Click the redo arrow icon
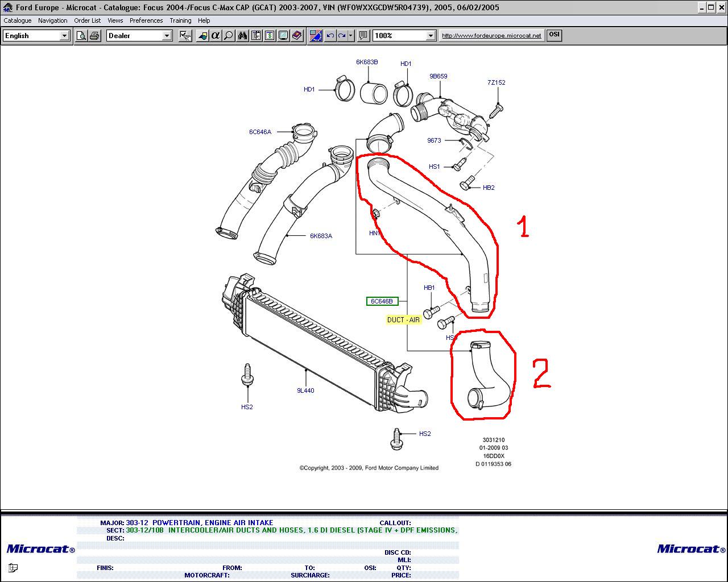Screen dimensions: 728x582 coord(342,36)
